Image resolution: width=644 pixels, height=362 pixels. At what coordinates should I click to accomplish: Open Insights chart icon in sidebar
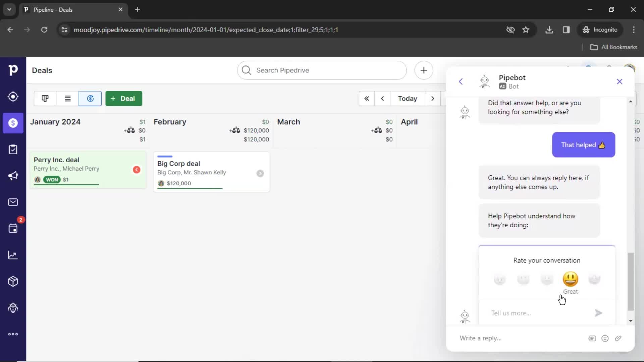(x=13, y=255)
